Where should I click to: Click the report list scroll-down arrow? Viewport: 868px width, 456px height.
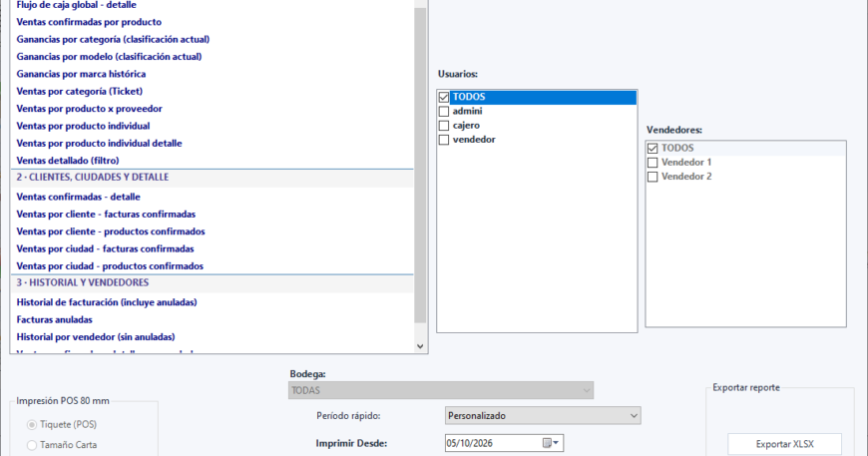[x=420, y=346]
